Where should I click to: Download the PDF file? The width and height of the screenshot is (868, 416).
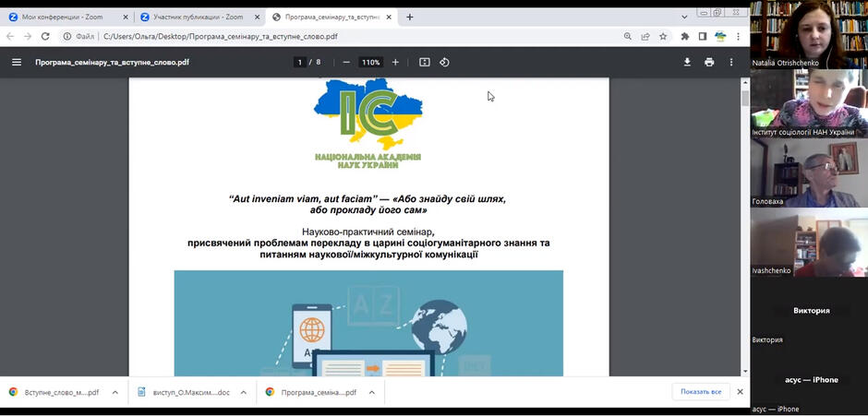687,63
